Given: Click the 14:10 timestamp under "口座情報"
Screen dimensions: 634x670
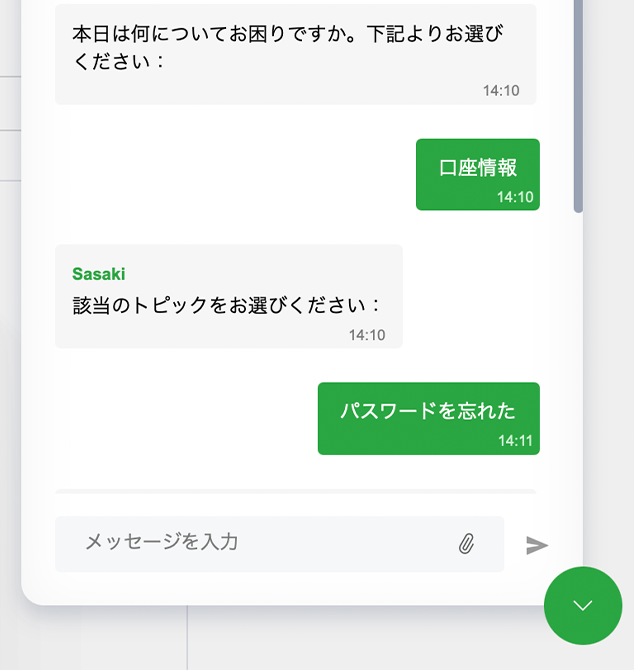Looking at the screenshot, I should (x=516, y=197).
